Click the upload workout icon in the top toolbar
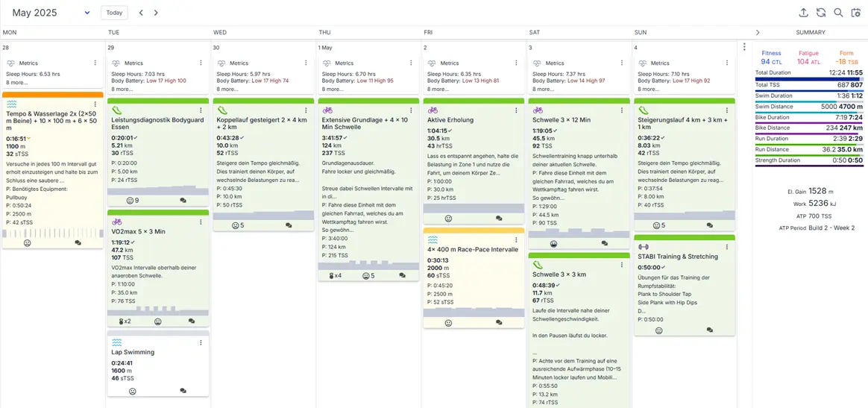Image resolution: width=868 pixels, height=408 pixels. pyautogui.click(x=803, y=13)
